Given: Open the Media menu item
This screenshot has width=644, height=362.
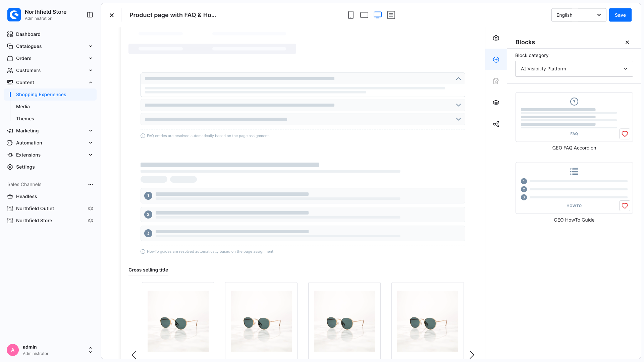Looking at the screenshot, I should [x=23, y=107].
